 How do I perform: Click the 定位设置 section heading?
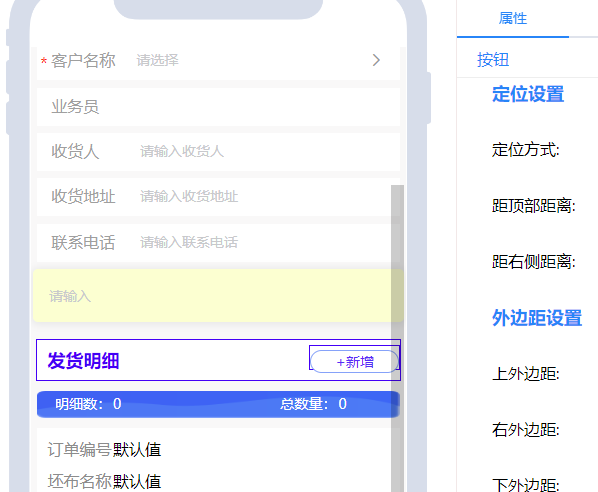pyautogui.click(x=528, y=94)
